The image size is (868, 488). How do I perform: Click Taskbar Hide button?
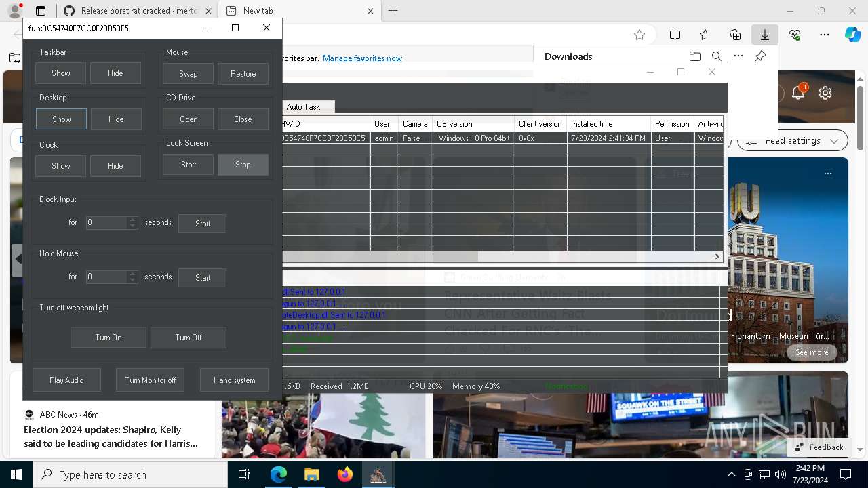pos(115,73)
